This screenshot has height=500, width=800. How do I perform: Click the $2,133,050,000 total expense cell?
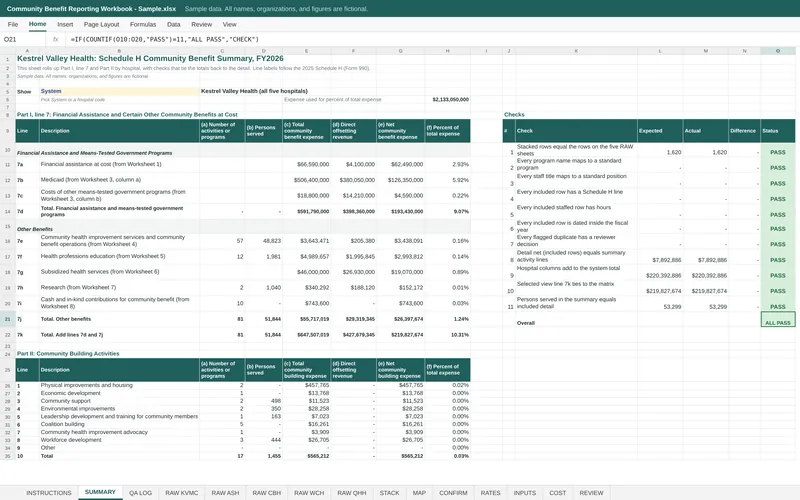coord(447,99)
